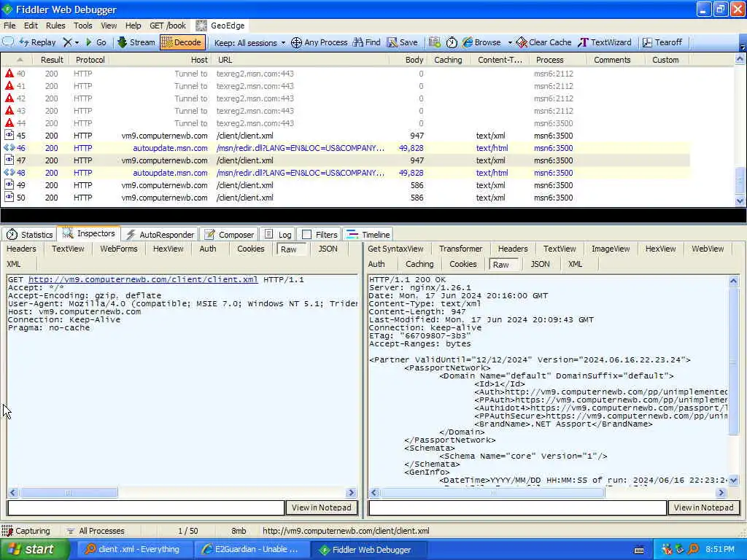This screenshot has width=747, height=560.
Task: Switch to the Composer tab
Action: (x=229, y=234)
